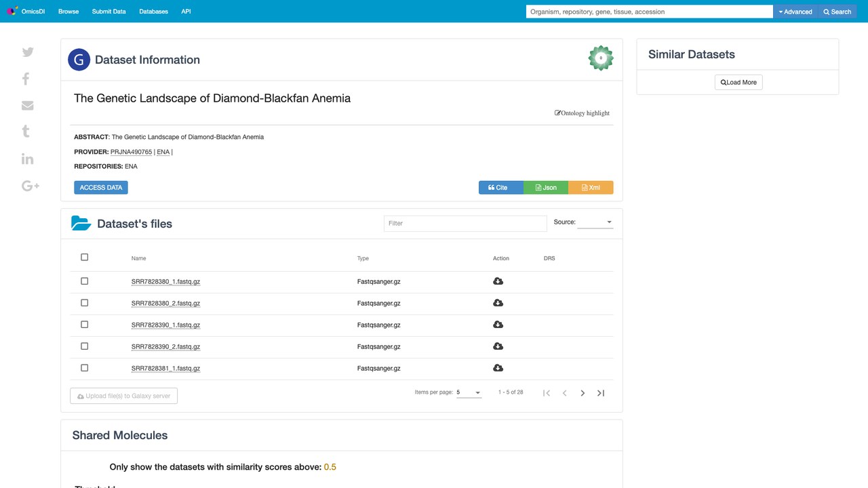Click the blue G dataset icon
Viewport: 868px width, 488px height.
click(x=79, y=60)
